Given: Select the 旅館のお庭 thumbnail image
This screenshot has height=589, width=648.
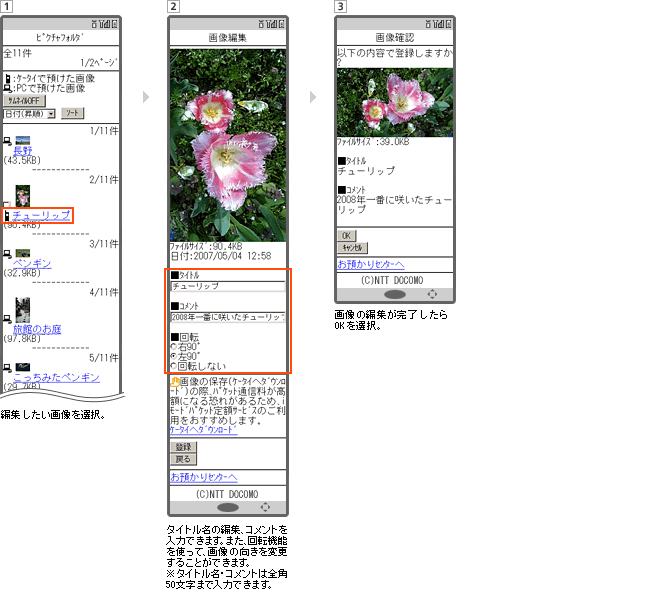Looking at the screenshot, I should click(23, 310).
